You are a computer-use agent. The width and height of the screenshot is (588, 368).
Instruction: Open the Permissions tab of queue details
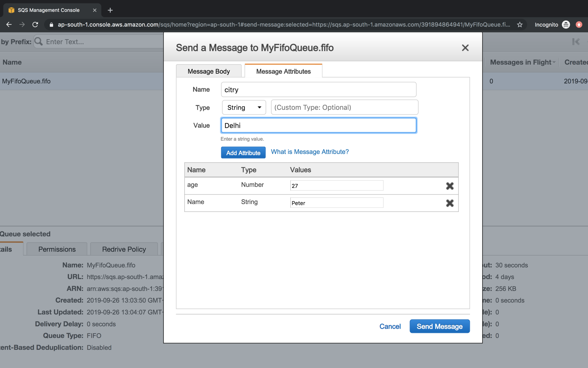click(x=57, y=249)
